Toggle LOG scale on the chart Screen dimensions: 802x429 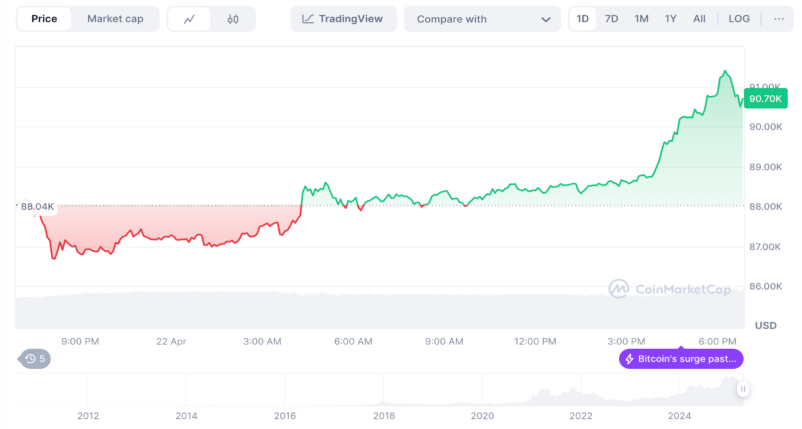[739, 19]
